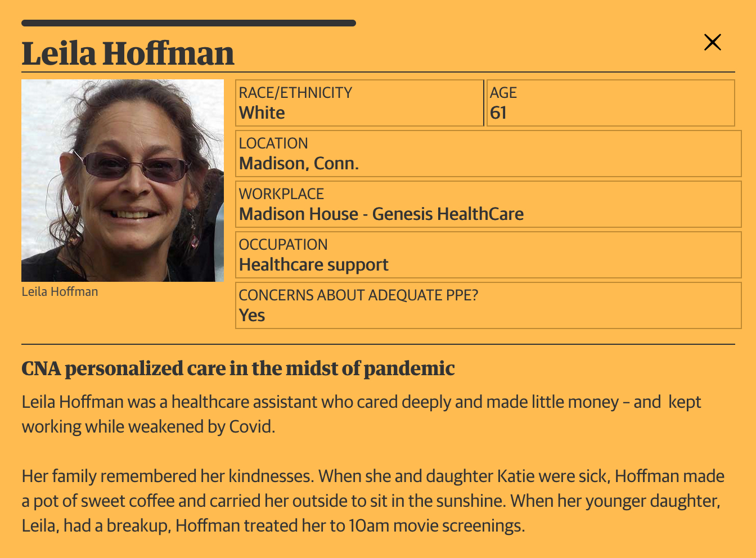Click the LOCATION field label
The height and width of the screenshot is (558, 756).
tap(273, 143)
